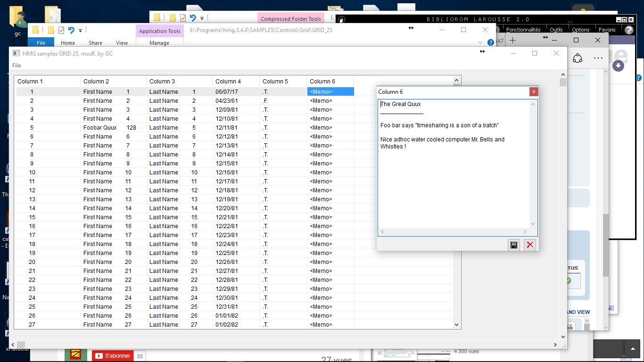This screenshot has height=362, width=644.
Task: Click Column 6 grid header
Action: (330, 82)
